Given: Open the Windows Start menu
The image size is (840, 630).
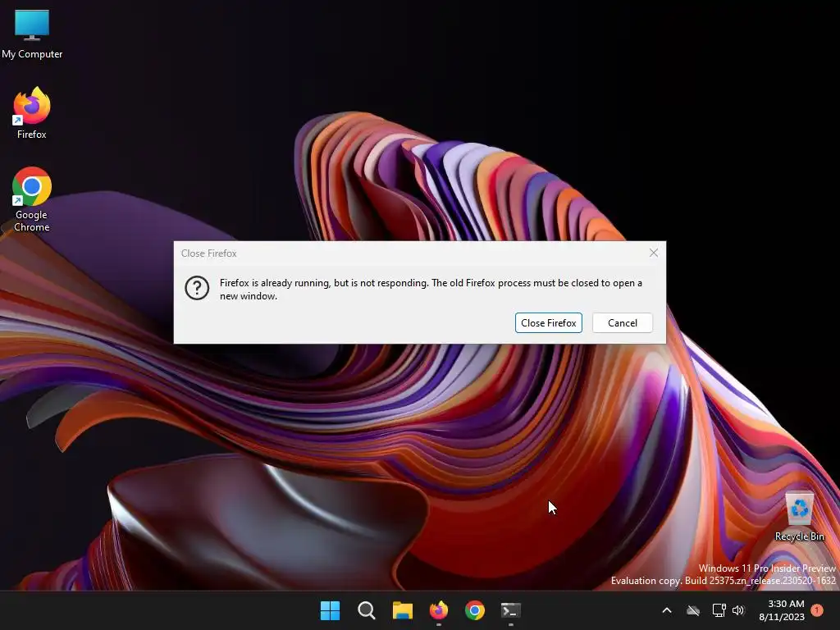Looking at the screenshot, I should tap(330, 610).
